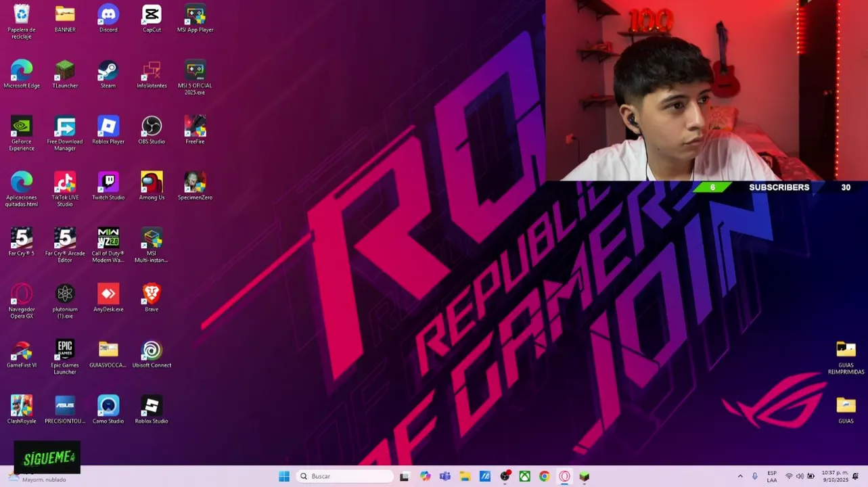Switch to Opera GX taskbar icon
Screen dimensions: 868x487
pos(564,476)
